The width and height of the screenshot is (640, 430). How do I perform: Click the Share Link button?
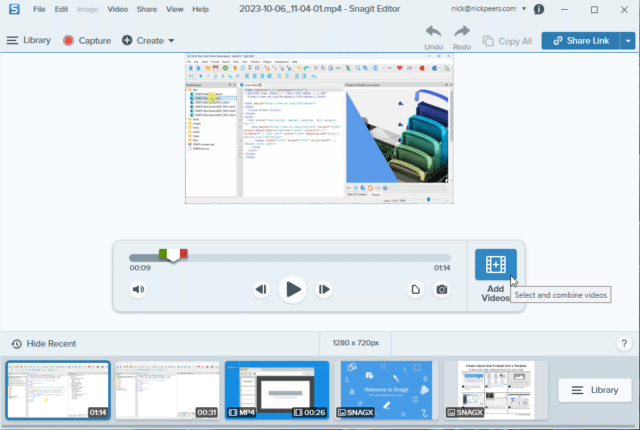[581, 41]
